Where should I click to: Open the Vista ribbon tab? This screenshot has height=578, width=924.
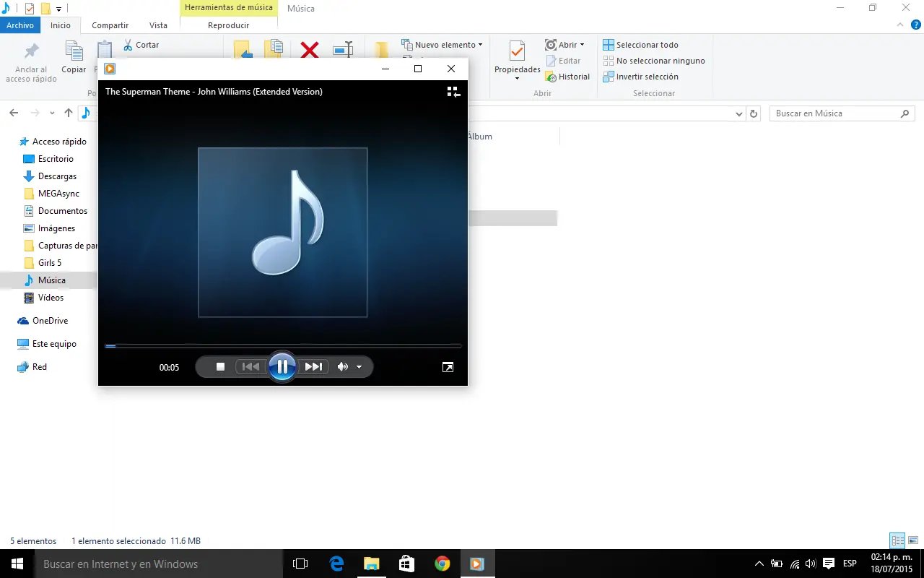(158, 25)
